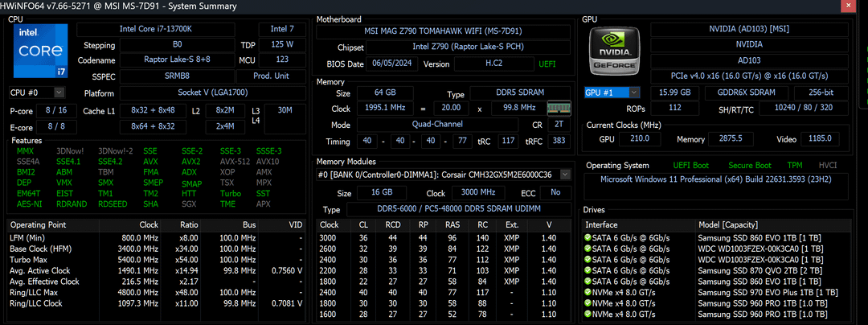Image resolution: width=868 pixels, height=325 pixels.
Task: Click the green status icon for Samsung SSD 970 EVO Plus
Action: coord(588,292)
